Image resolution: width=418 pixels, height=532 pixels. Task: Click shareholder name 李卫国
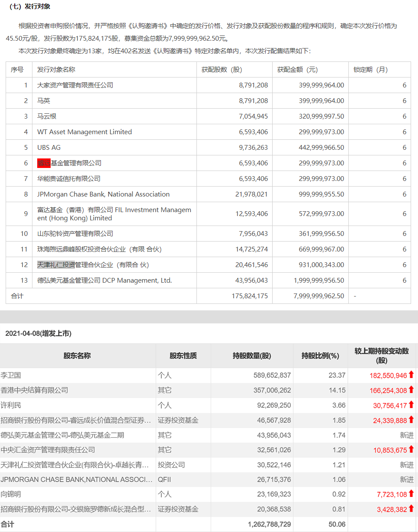pos(11,375)
